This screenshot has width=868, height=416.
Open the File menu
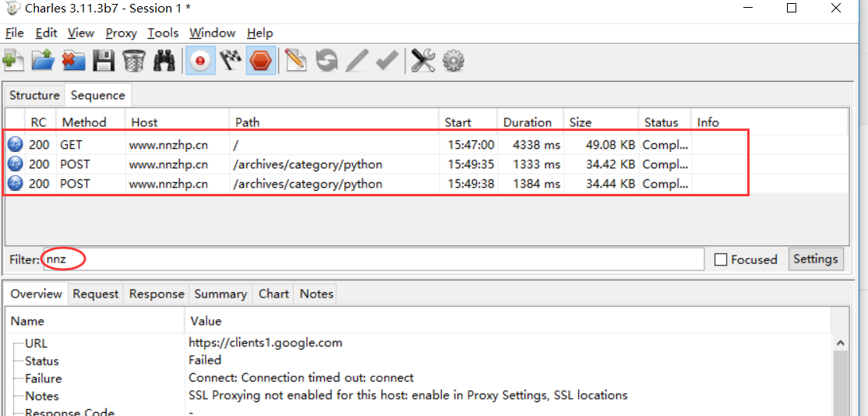[14, 33]
